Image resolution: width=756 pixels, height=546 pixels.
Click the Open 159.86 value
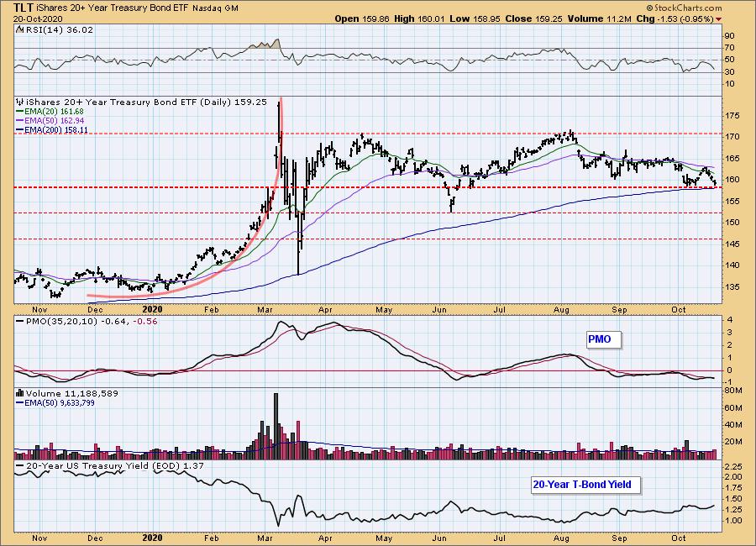[362, 18]
